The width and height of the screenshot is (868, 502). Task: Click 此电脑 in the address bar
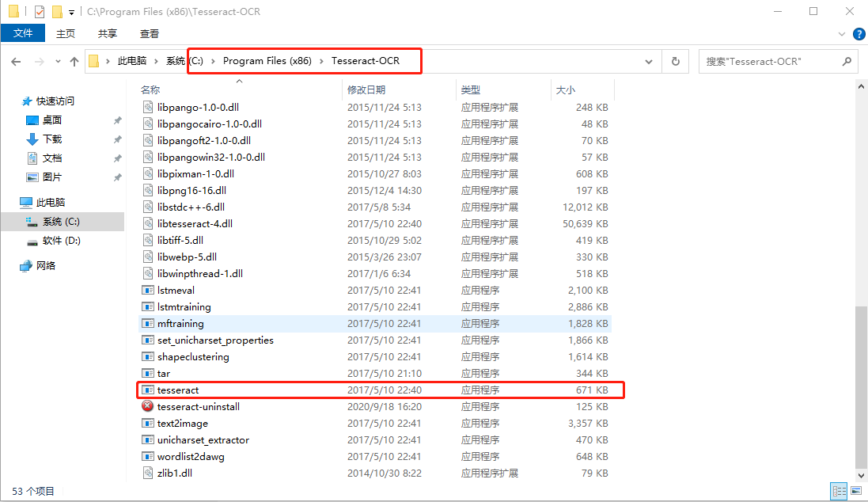132,61
